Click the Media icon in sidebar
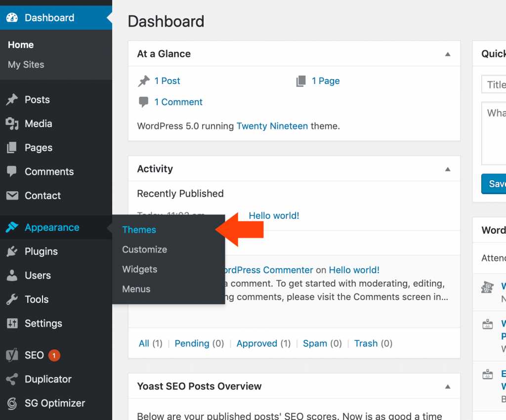Image resolution: width=506 pixels, height=420 pixels. [12, 124]
